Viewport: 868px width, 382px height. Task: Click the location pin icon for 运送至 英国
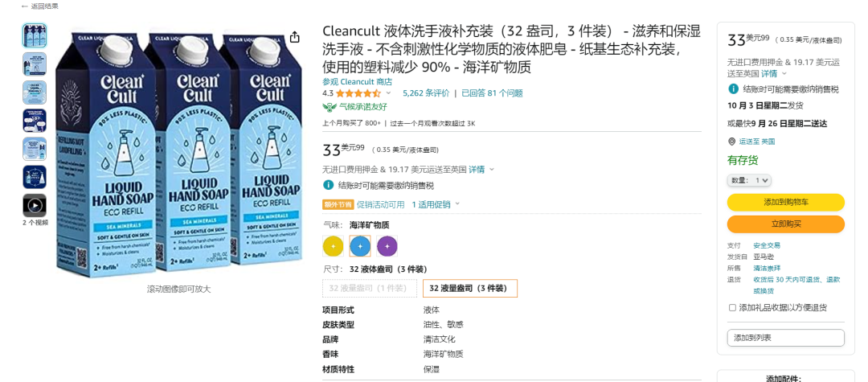point(731,142)
